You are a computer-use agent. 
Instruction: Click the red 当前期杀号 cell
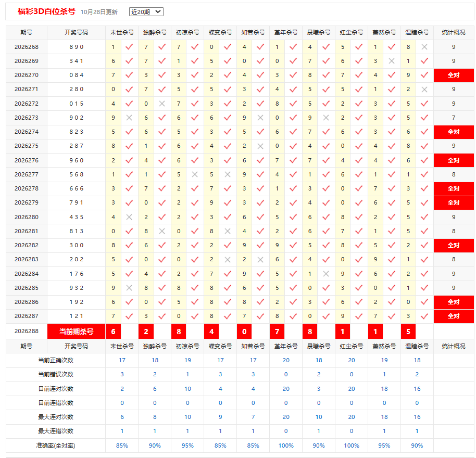tap(76, 332)
